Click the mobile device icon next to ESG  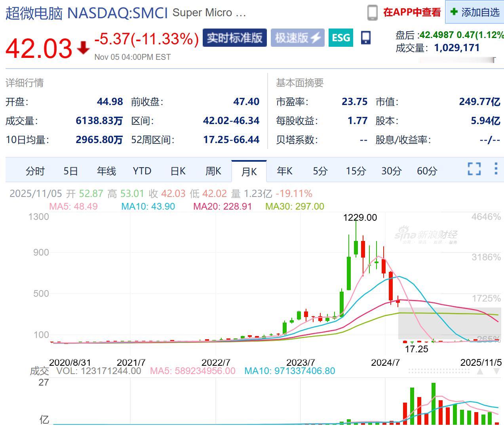pyautogui.click(x=365, y=37)
